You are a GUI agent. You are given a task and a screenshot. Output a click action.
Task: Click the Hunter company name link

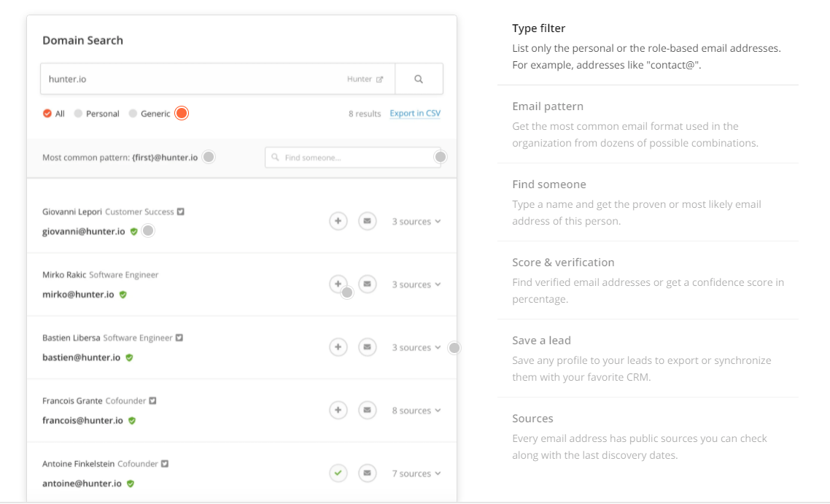tap(360, 79)
